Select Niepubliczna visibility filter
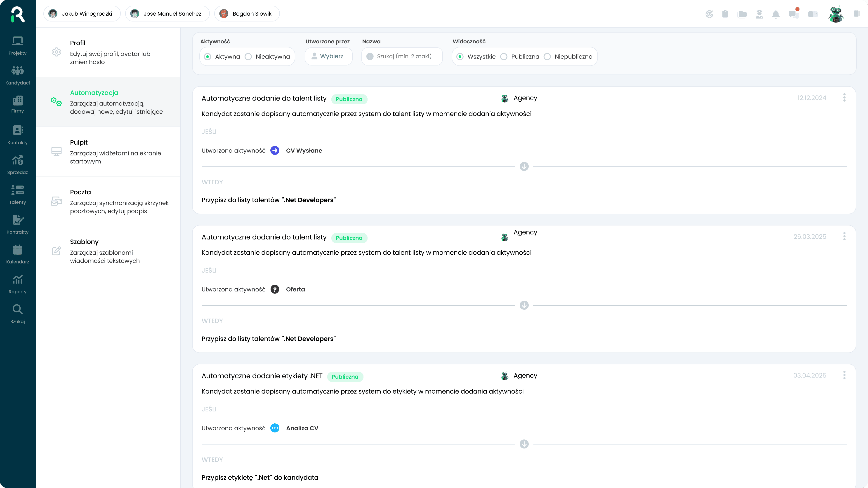Screen dimensions: 868x488 click(547, 56)
